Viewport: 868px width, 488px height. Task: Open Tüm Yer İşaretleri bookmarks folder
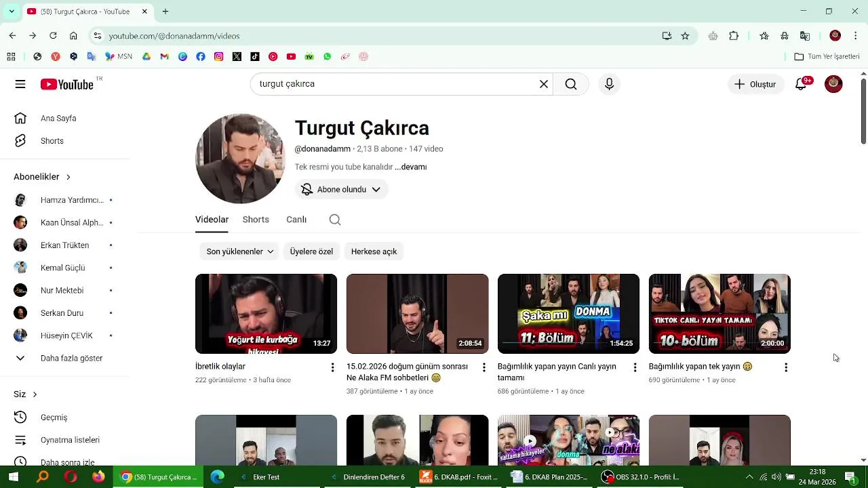[x=827, y=56]
